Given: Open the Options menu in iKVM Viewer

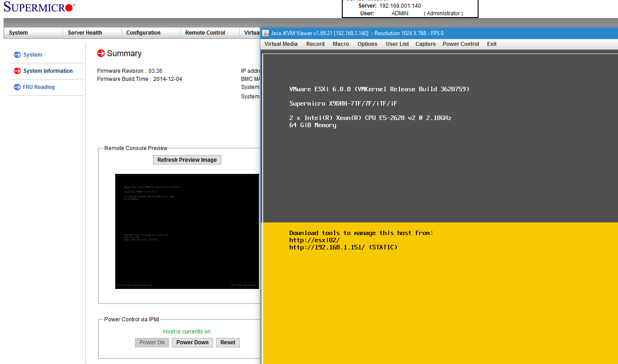Looking at the screenshot, I should (x=367, y=44).
